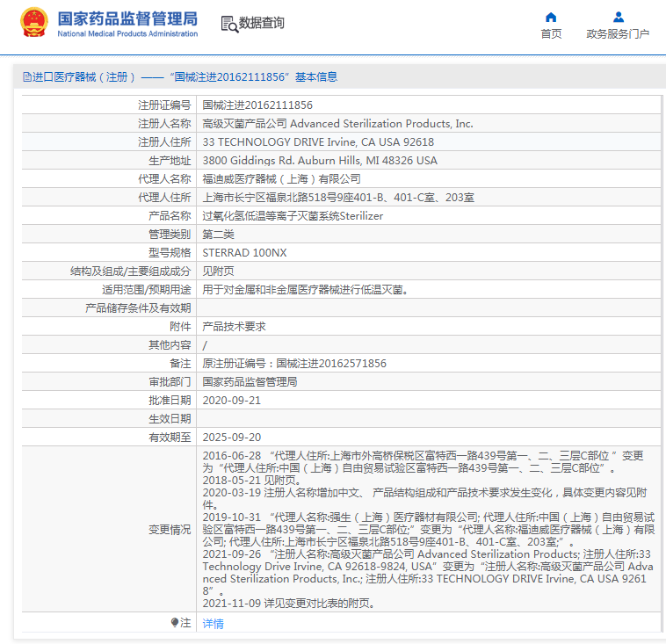Click the 注册人名称 row label

164,124
